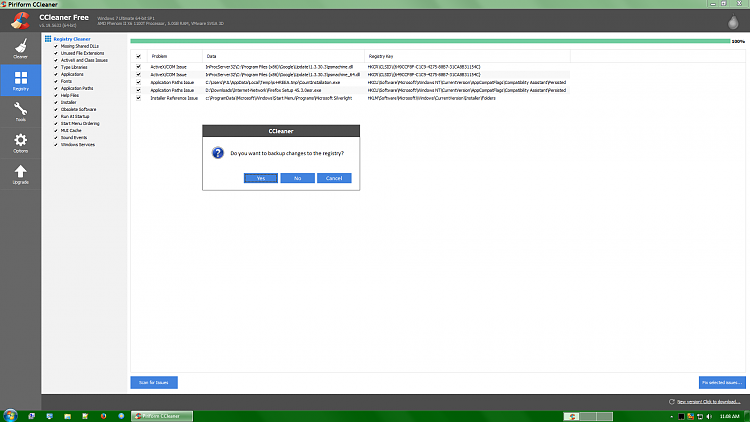Screen dimensions: 750x422
Task: Select the MUI Cache list item label
Action: 71,131
